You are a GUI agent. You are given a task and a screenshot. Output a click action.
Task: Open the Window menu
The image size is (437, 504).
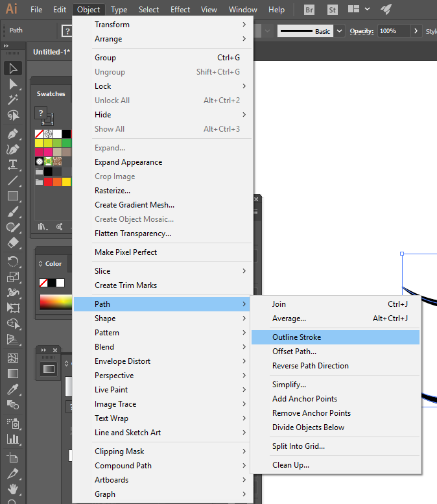[x=243, y=10]
